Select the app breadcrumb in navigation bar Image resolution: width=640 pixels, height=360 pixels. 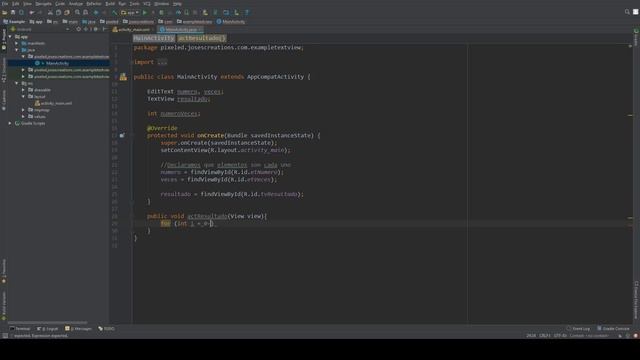36,22
